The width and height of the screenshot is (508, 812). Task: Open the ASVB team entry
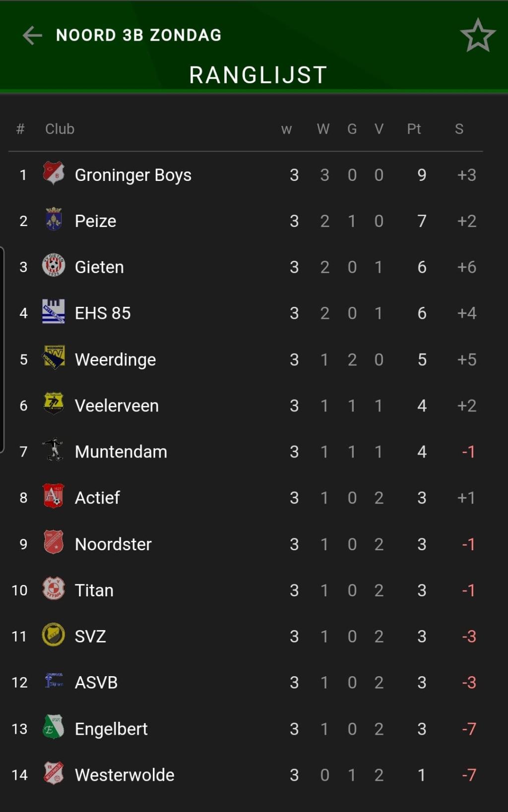(x=246, y=683)
